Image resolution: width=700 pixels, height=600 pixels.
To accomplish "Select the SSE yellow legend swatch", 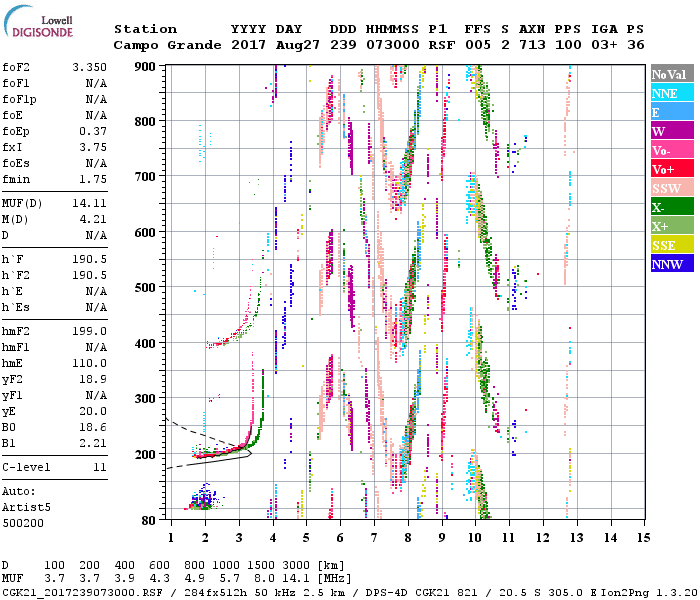I will 672,244.
